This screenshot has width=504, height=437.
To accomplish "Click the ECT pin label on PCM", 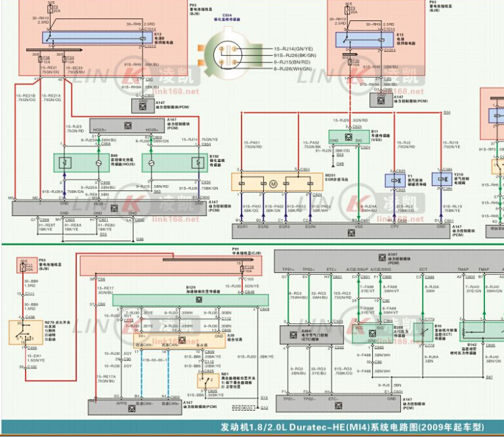I will tap(423, 269).
